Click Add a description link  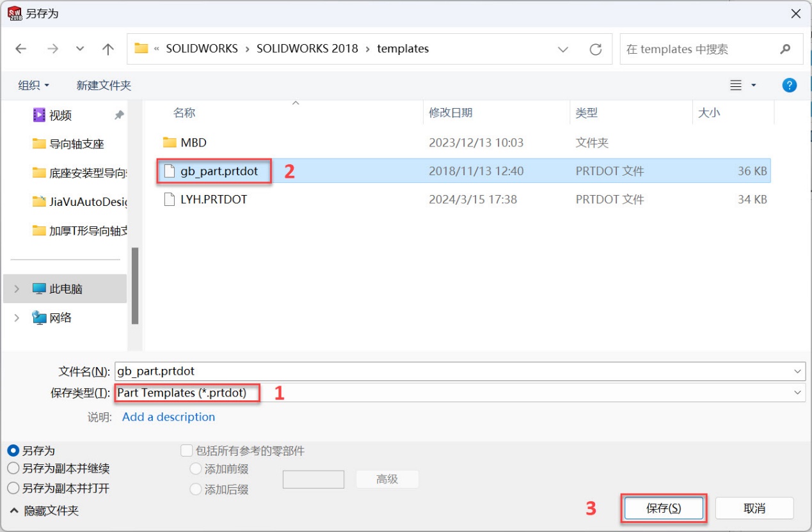pyautogui.click(x=168, y=417)
